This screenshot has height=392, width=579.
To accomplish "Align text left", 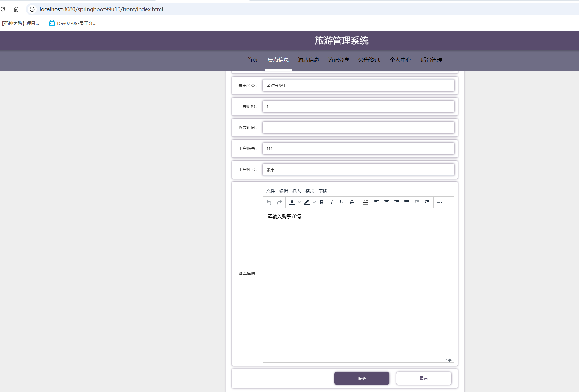I will pyautogui.click(x=377, y=202).
